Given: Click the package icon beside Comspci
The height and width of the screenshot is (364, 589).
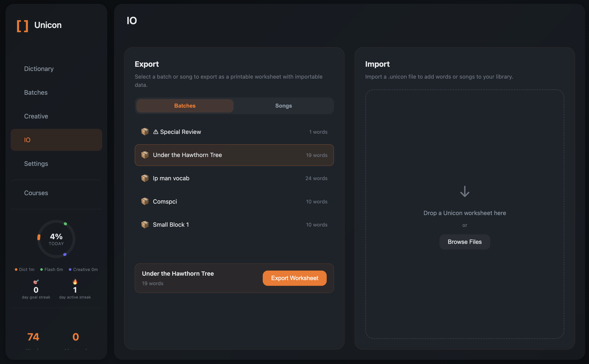Looking at the screenshot, I should point(145,201).
